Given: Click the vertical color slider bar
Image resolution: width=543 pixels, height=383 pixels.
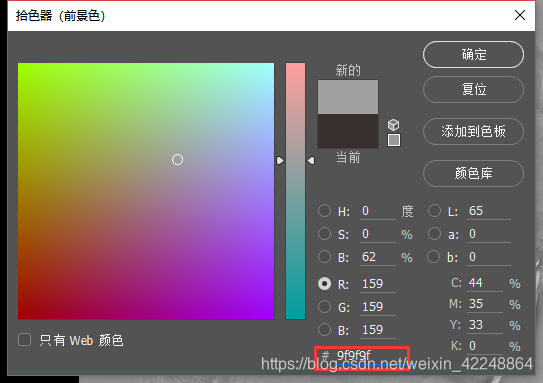Looking at the screenshot, I should [295, 191].
